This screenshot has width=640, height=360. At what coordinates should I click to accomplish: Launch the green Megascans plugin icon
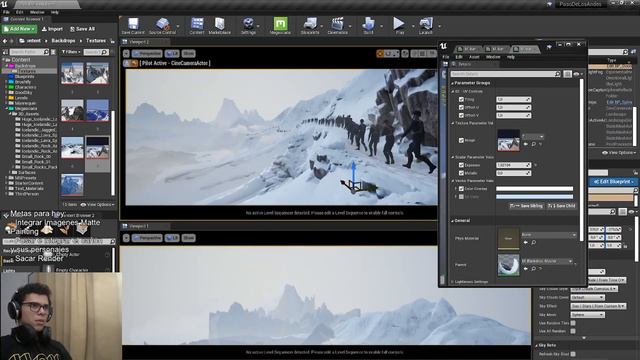coord(280,24)
